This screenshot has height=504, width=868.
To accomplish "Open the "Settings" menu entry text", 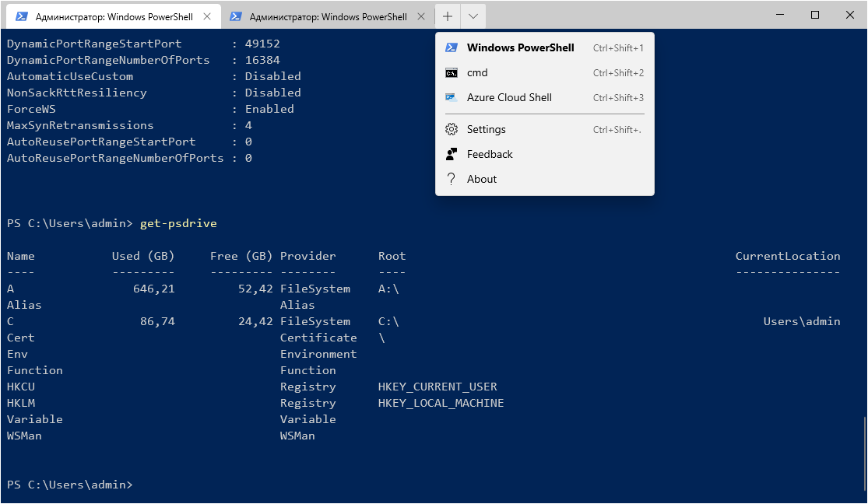I will pyautogui.click(x=486, y=129).
